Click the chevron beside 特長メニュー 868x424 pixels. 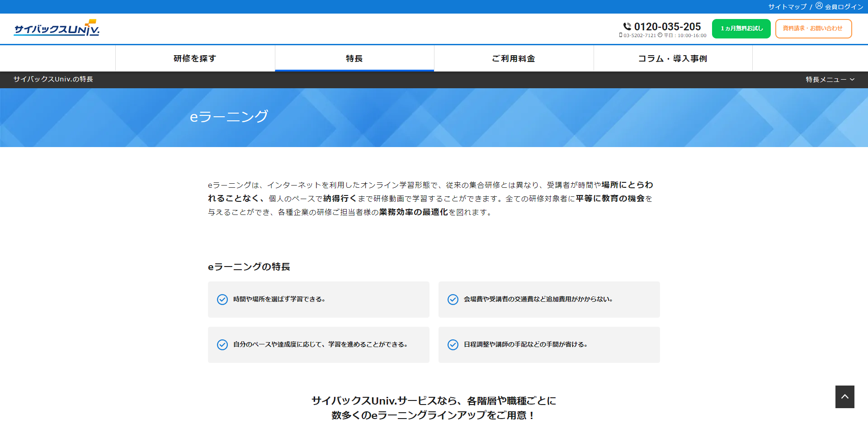coord(852,80)
